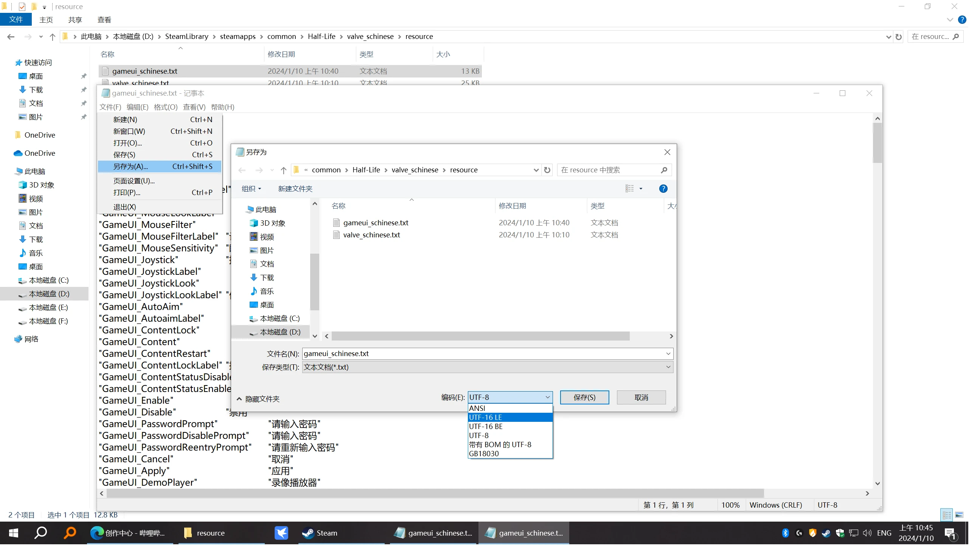This screenshot has height=556, width=980.
Task: Close the 另存为 dialog
Action: pyautogui.click(x=667, y=152)
